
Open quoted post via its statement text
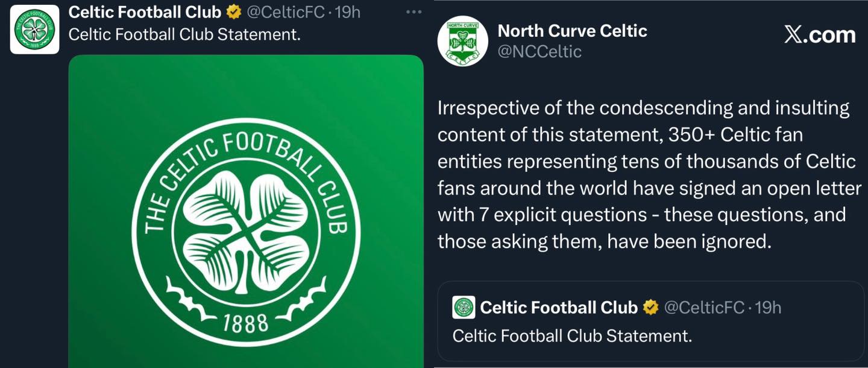click(x=571, y=335)
